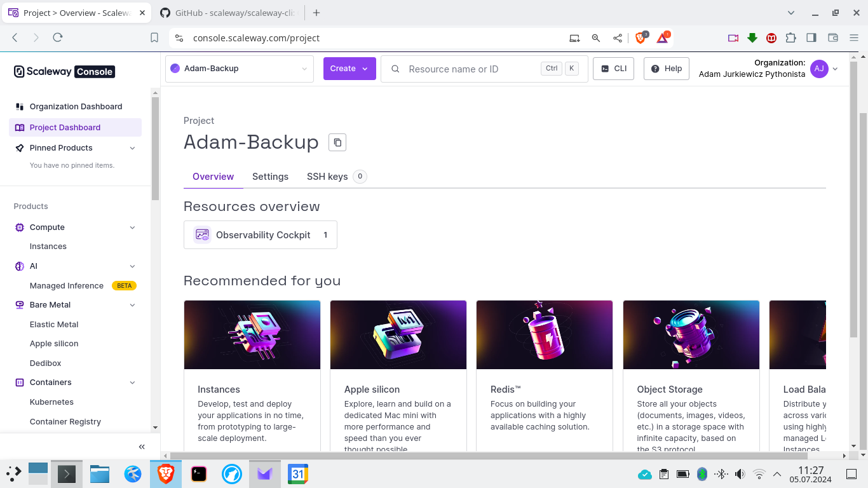Open the AJ organization account avatar menu

(819, 69)
